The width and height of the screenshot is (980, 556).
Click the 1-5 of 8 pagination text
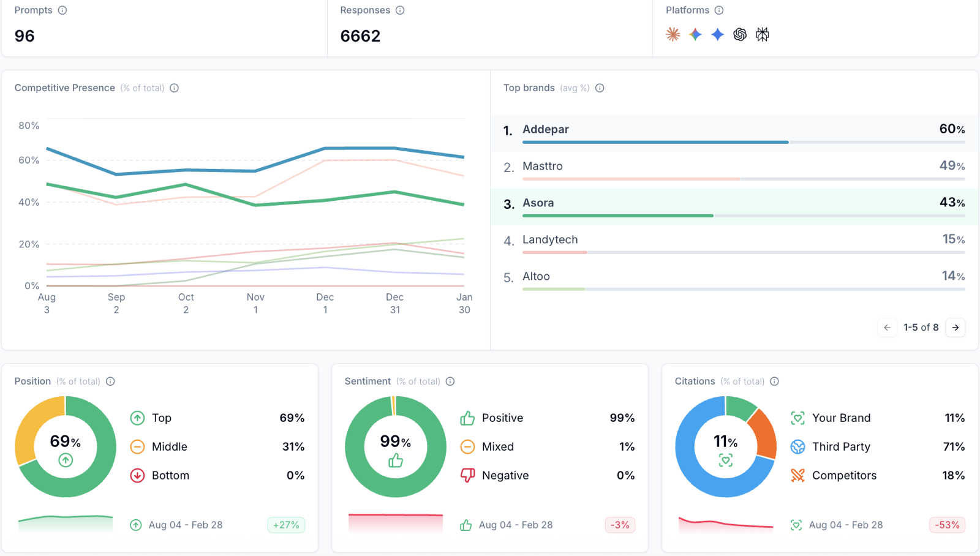[921, 328]
